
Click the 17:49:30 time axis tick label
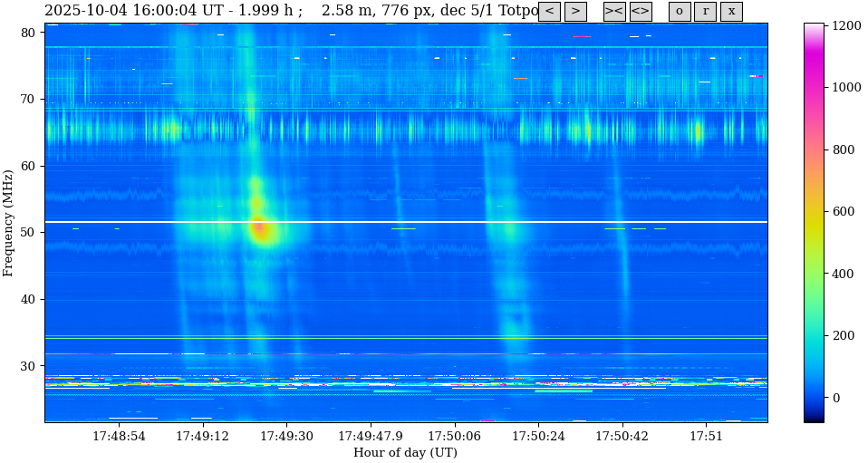pos(286,437)
